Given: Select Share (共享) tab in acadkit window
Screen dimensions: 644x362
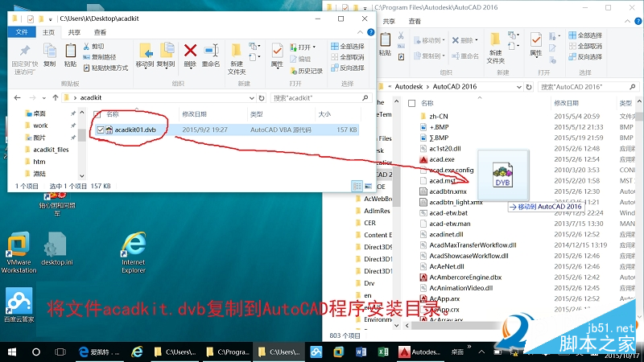Looking at the screenshot, I should [x=74, y=32].
